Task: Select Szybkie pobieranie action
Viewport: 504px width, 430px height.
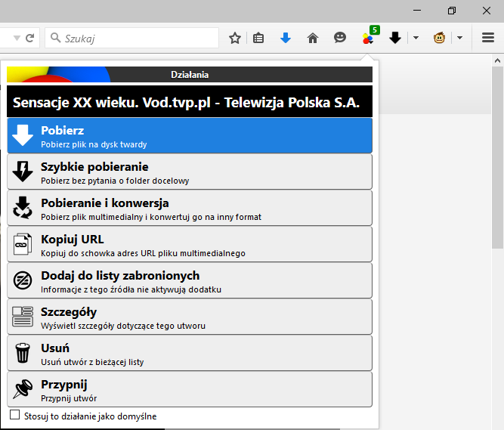Action: (x=190, y=172)
